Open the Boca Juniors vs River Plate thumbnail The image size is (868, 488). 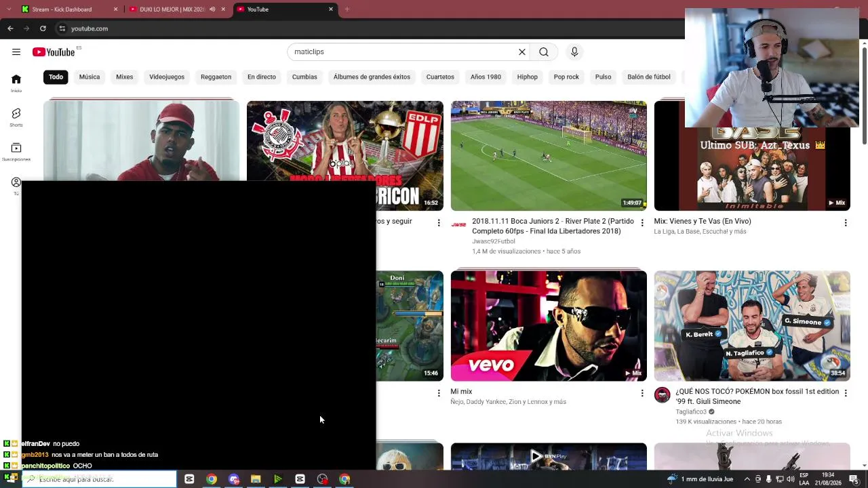(549, 156)
